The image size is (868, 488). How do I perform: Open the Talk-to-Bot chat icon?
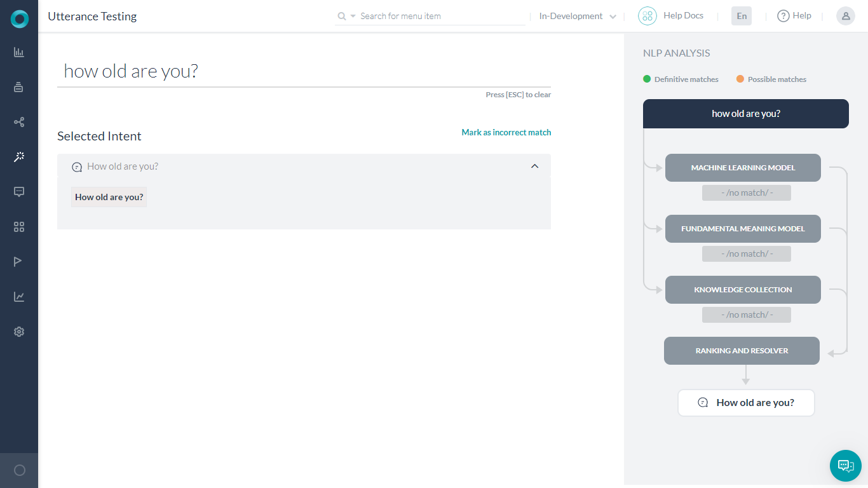click(18, 191)
